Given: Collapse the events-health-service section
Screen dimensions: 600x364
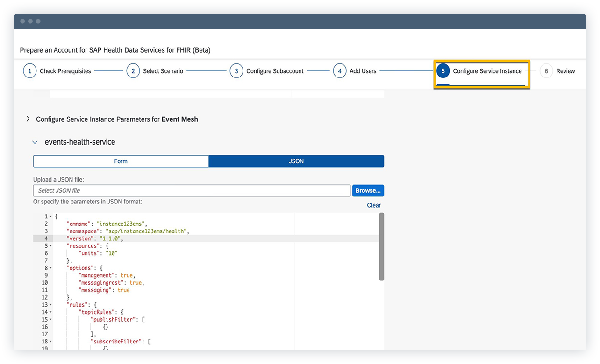Looking at the screenshot, I should tap(35, 142).
